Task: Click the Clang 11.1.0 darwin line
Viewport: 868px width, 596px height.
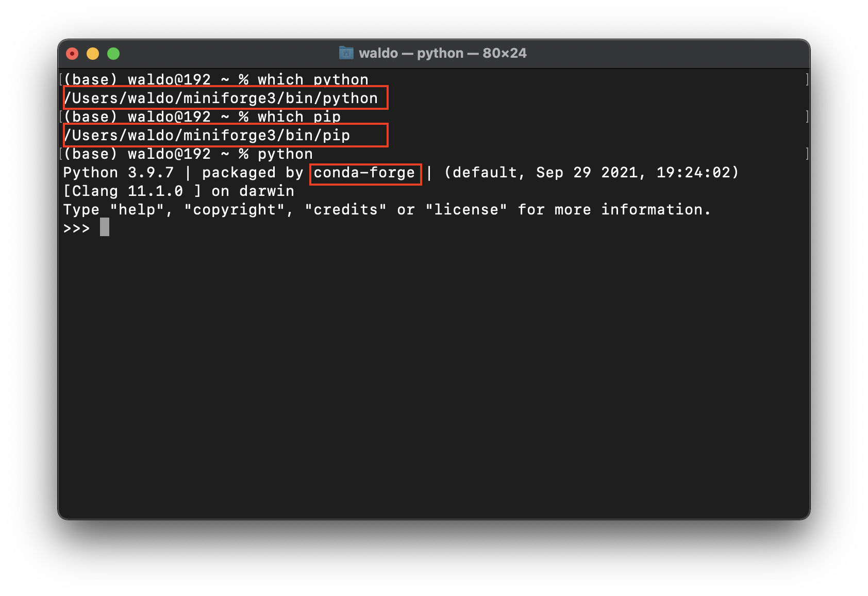Action: click(x=178, y=191)
